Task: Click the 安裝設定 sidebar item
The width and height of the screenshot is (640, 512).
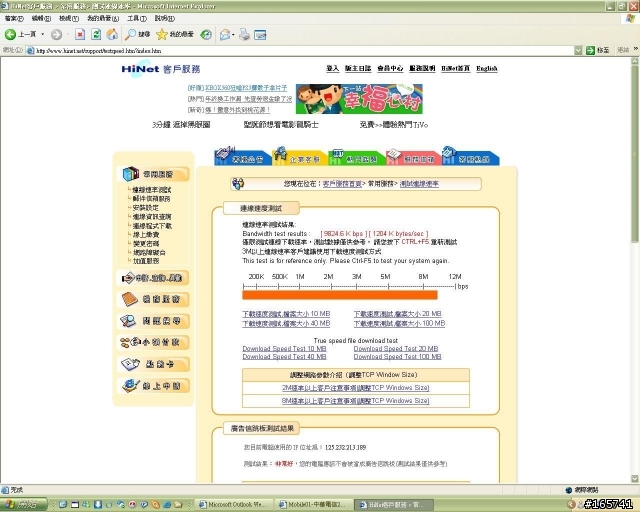Action: tap(146, 207)
